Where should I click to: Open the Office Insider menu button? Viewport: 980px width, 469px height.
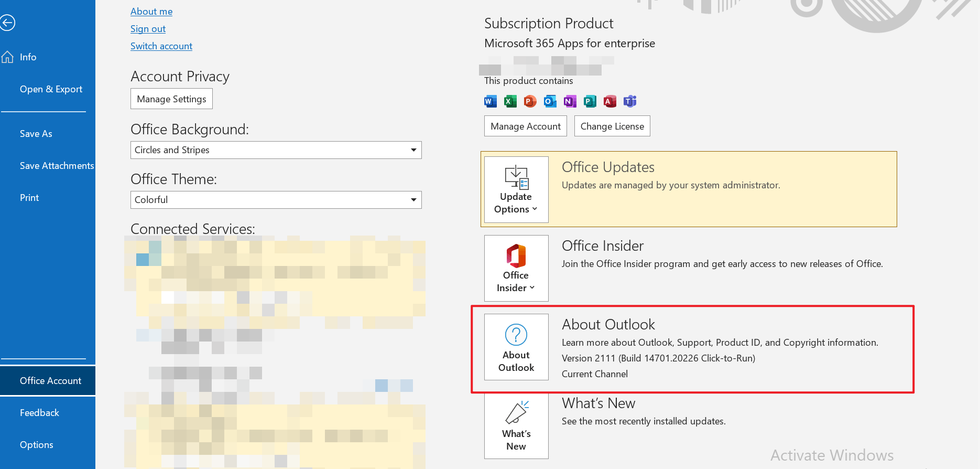516,268
